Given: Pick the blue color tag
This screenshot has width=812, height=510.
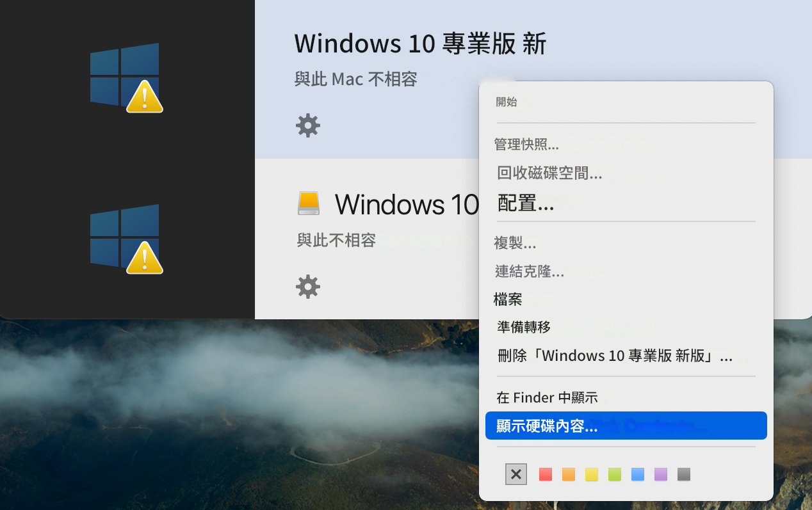Looking at the screenshot, I should [x=638, y=474].
